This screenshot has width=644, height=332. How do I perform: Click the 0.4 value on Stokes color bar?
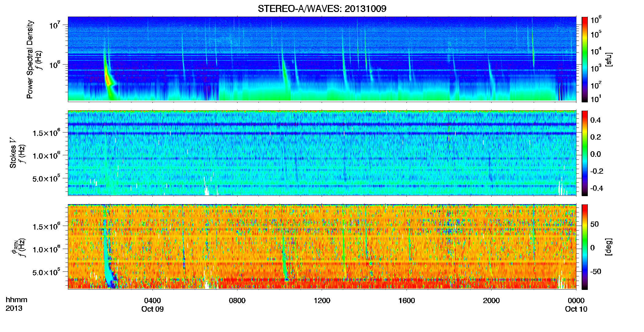tap(595, 120)
